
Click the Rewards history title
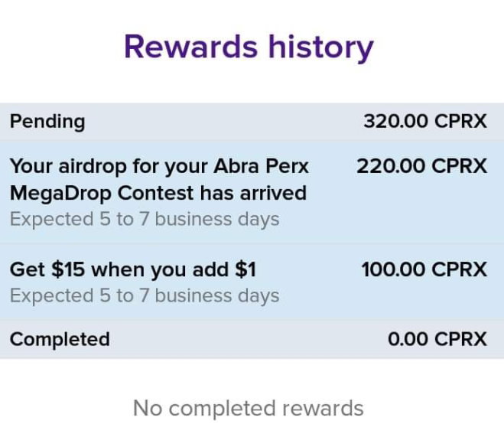click(249, 47)
